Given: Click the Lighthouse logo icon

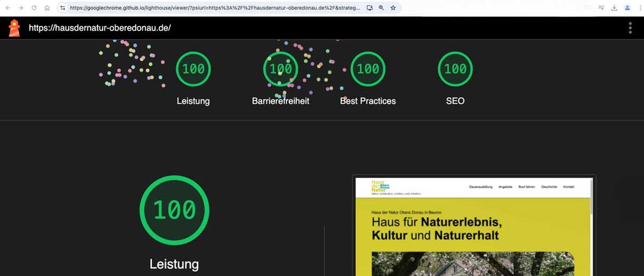Looking at the screenshot, I should click(14, 28).
